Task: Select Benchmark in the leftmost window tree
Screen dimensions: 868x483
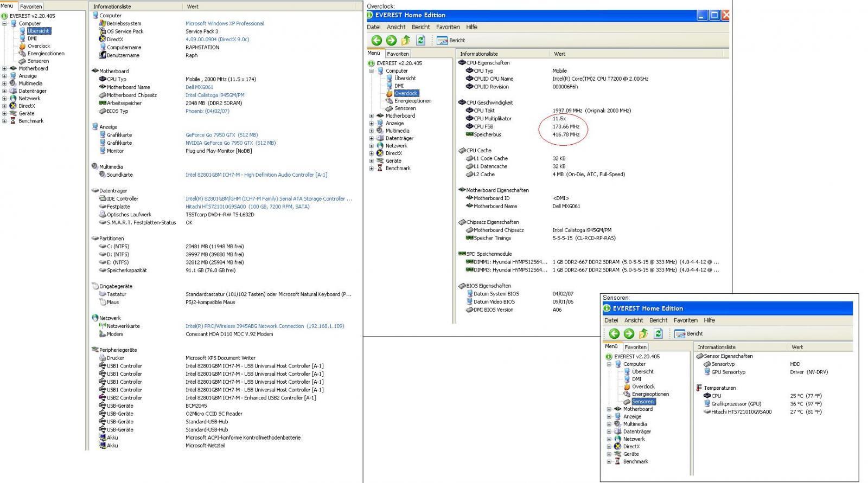Action: click(x=31, y=121)
